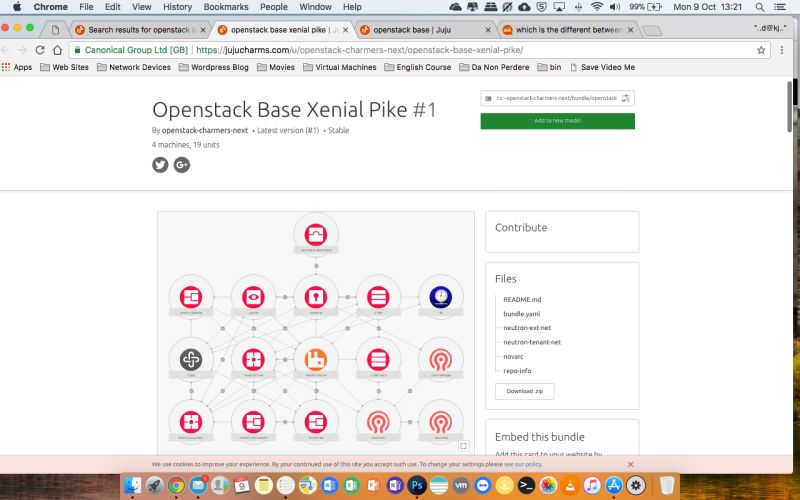Open the bundle.yaml file link

point(521,314)
